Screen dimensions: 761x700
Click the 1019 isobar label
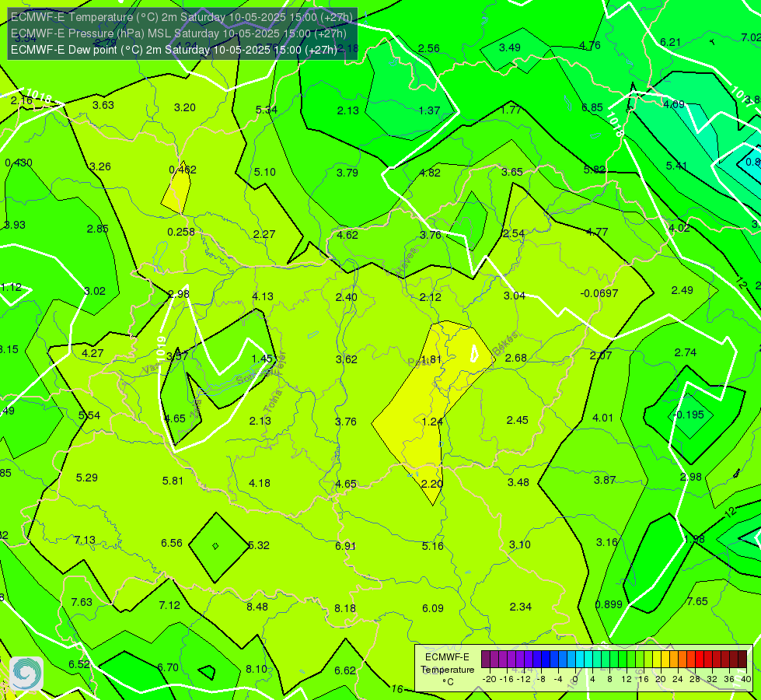[x=162, y=348]
